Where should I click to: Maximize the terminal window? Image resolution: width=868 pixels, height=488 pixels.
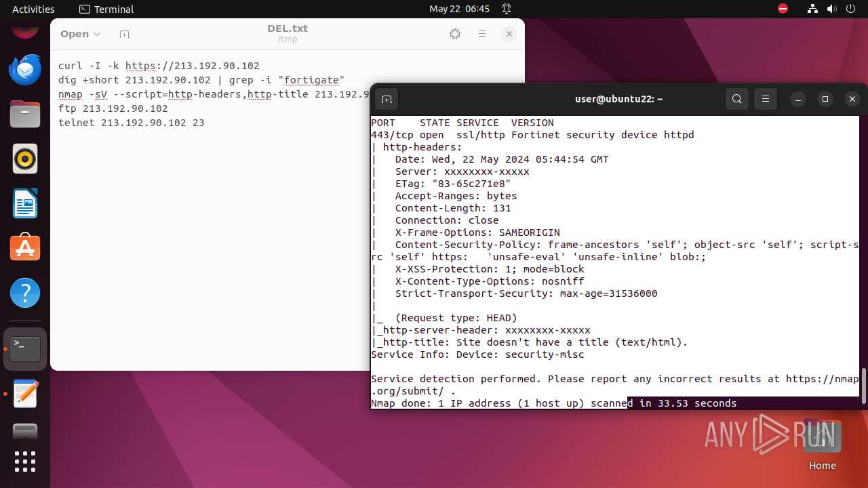point(825,99)
